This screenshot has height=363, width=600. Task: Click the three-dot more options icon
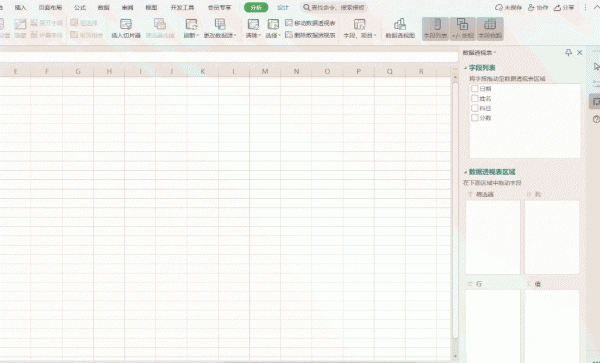[x=585, y=7]
